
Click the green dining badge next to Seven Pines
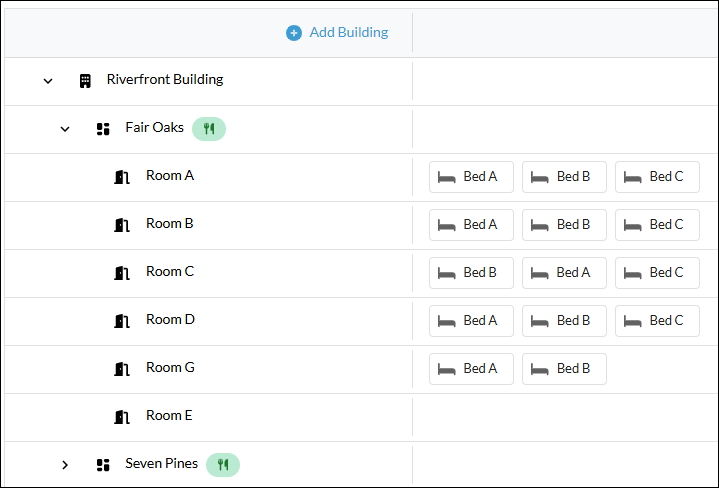223,465
